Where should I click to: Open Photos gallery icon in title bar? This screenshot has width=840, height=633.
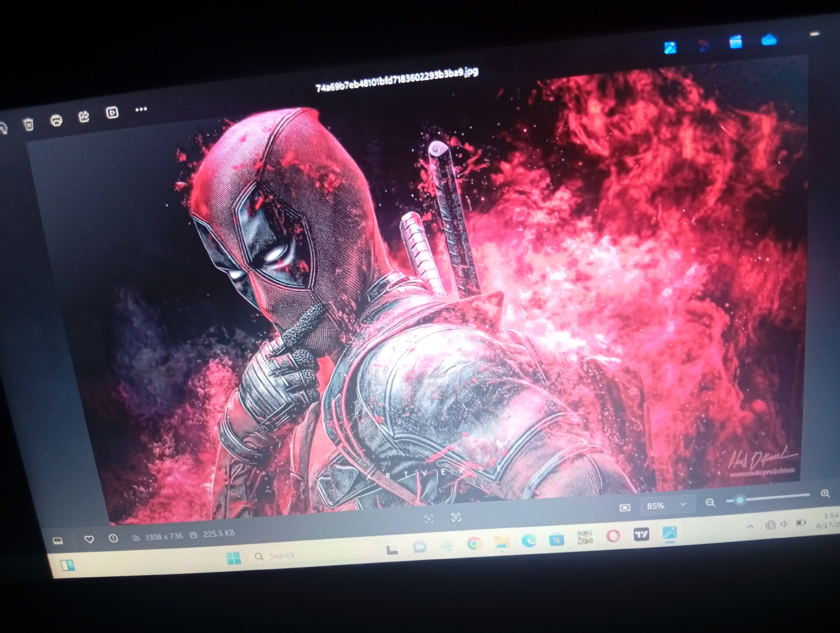point(670,47)
